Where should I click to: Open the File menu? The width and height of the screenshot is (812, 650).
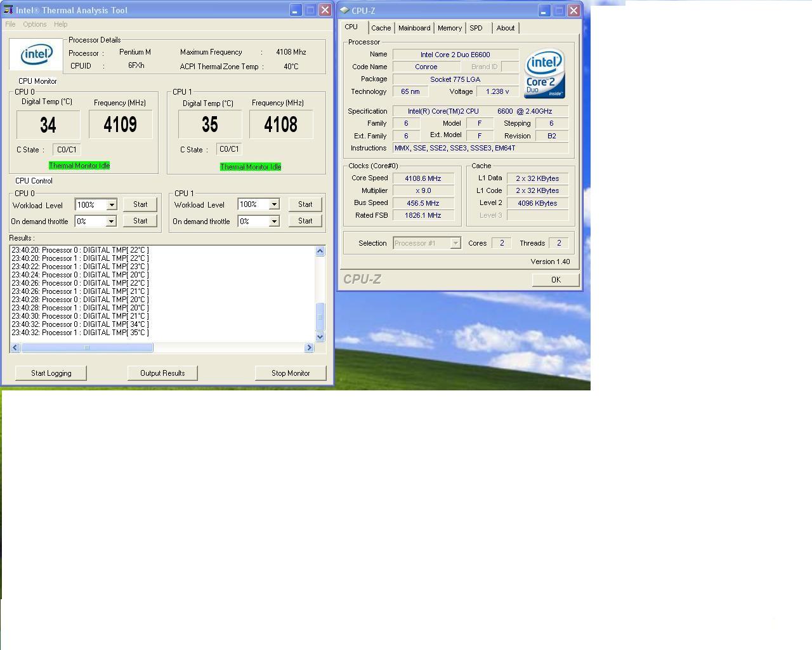click(10, 24)
